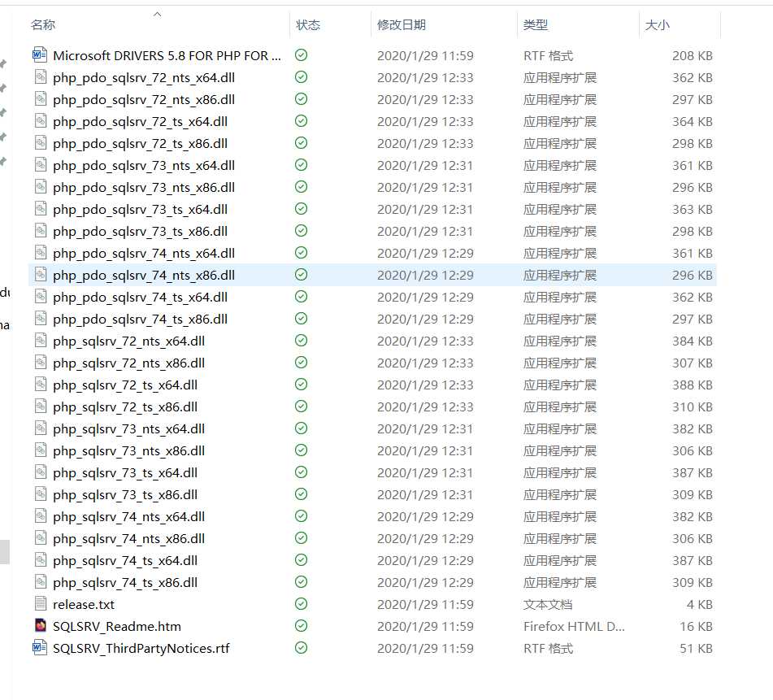Select file php_pdo_sqlsrv_72_ts_x86.dll
773x700 pixels.
pyautogui.click(x=140, y=144)
